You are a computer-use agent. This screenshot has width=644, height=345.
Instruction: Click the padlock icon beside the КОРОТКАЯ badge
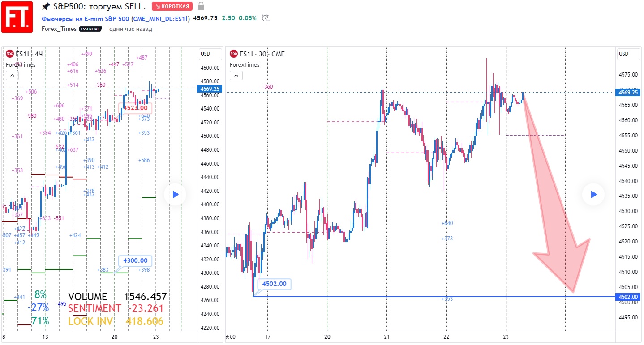coord(201,6)
